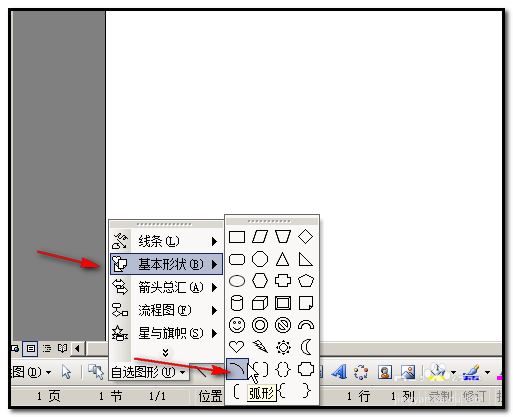Expand more menu items chevron
Screen dimensions: 513x417
click(166, 353)
